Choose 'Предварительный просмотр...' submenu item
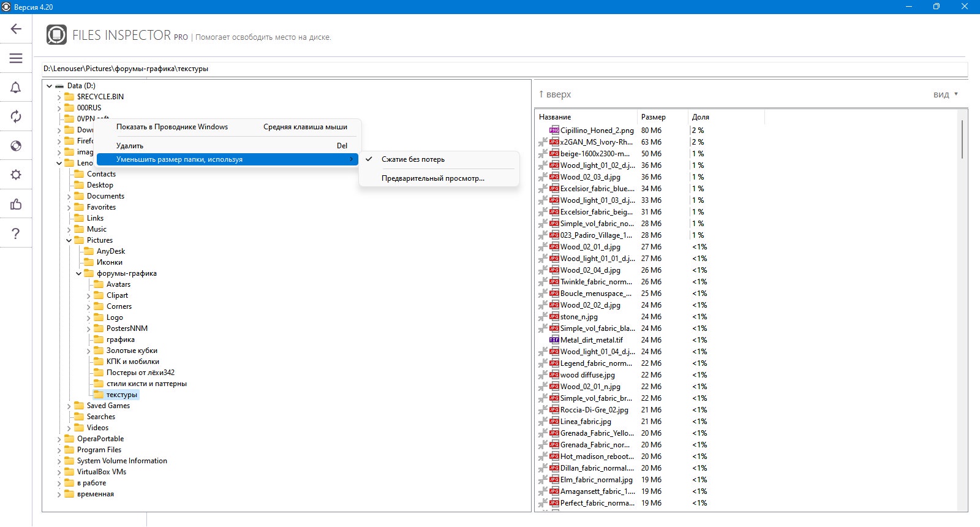Screen dimensions: 980x527 click(x=433, y=178)
